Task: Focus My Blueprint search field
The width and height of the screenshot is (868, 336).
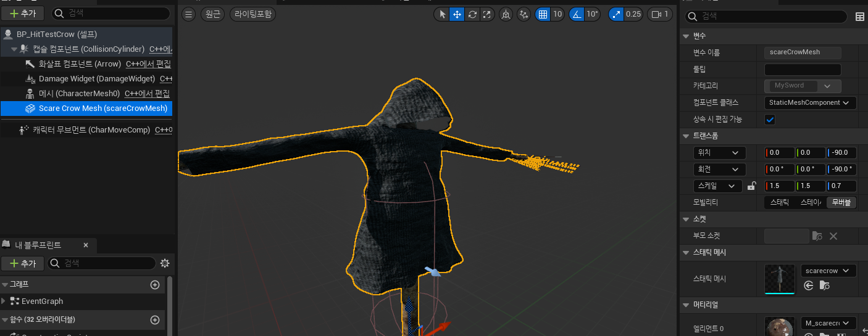Action: point(102,263)
